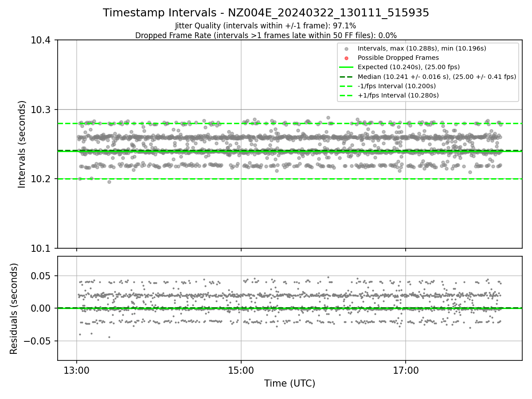
Task: Click the red dot marker for Possible Dropped Frames
Action: tap(347, 58)
